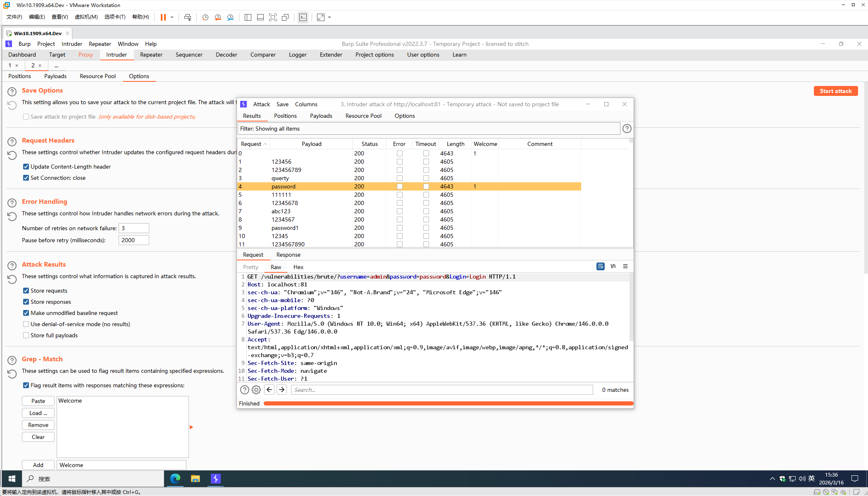Click the Start attack button
The image size is (868, 496).
(x=835, y=91)
